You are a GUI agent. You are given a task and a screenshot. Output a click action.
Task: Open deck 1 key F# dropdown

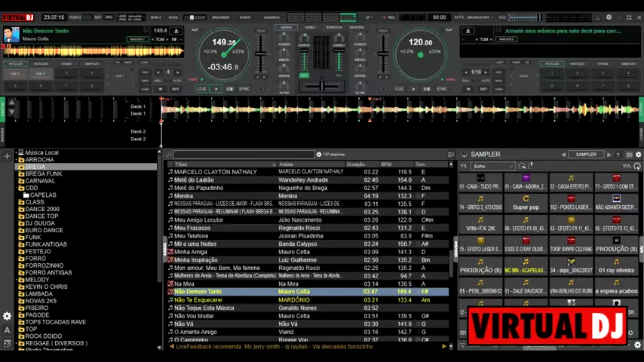click(x=176, y=39)
